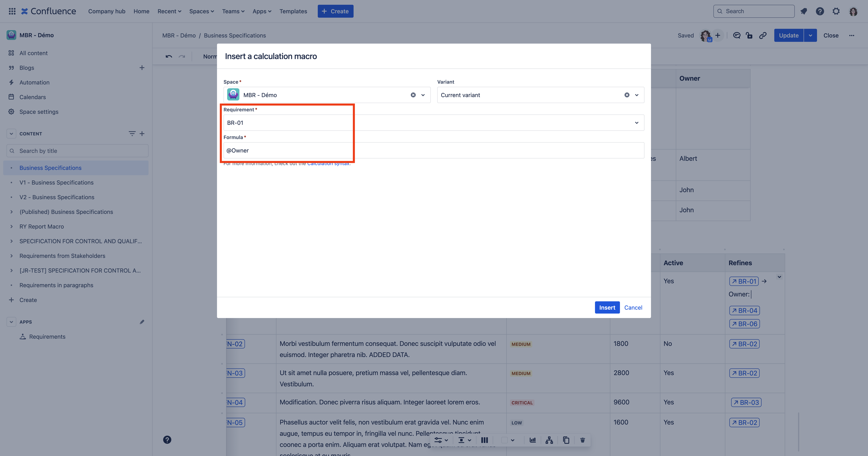868x456 pixels.
Task: Open inline comments icon
Action: 737,35
